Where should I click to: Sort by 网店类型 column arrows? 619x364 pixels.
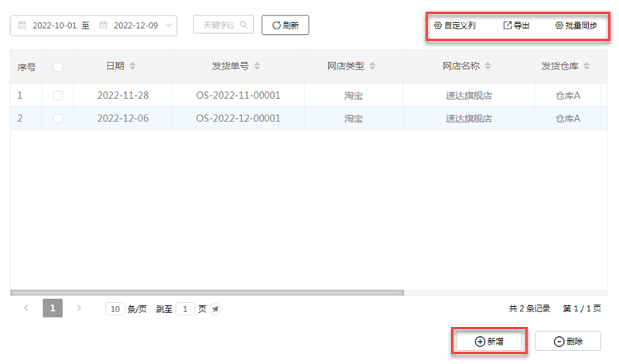tap(372, 66)
